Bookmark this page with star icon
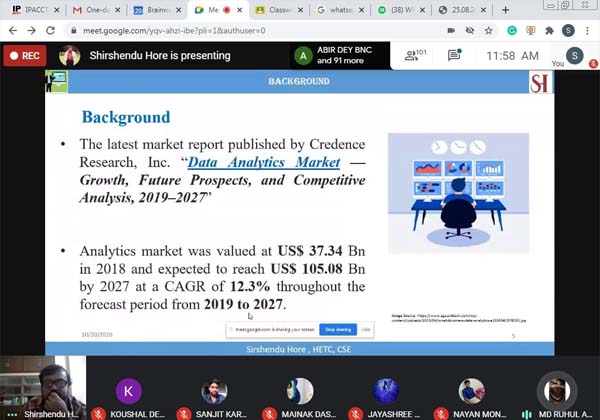600x420 pixels. [488, 31]
